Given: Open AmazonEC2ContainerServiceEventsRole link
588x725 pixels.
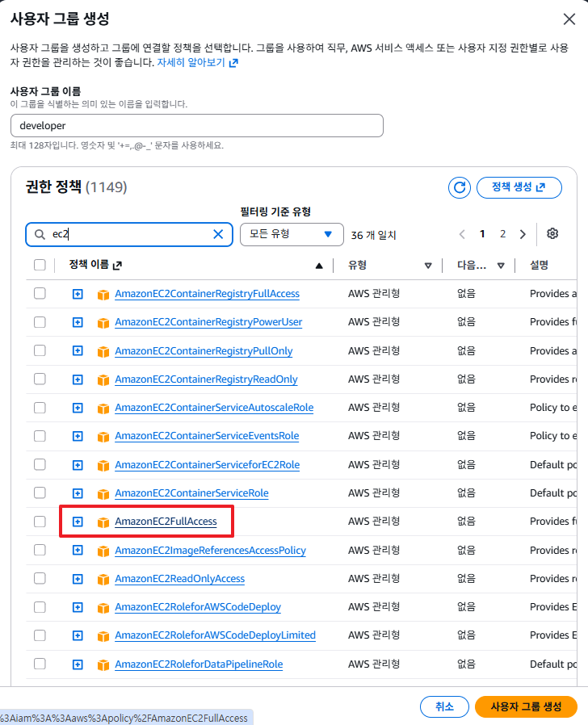Looking at the screenshot, I should click(207, 435).
